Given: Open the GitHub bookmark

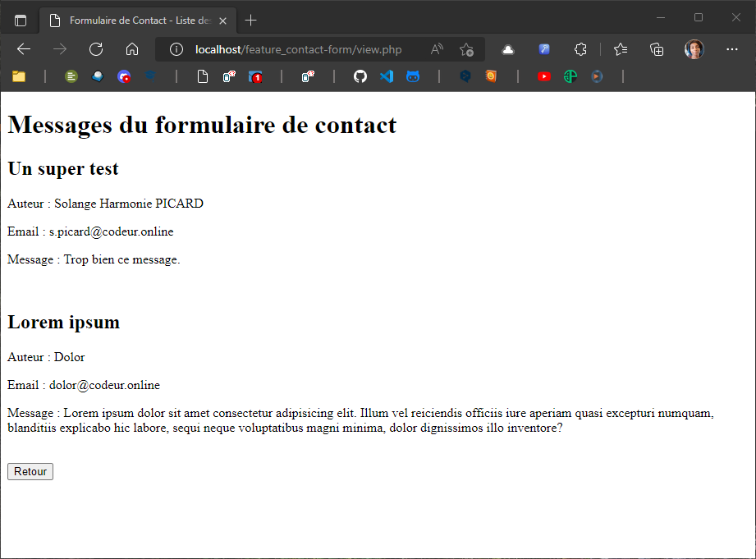Looking at the screenshot, I should [360, 76].
